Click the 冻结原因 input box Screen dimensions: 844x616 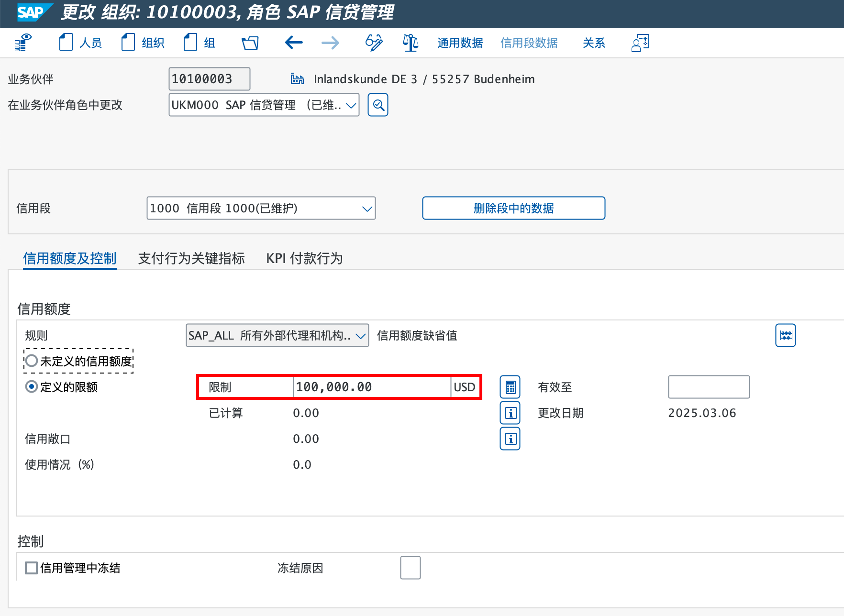click(x=411, y=568)
